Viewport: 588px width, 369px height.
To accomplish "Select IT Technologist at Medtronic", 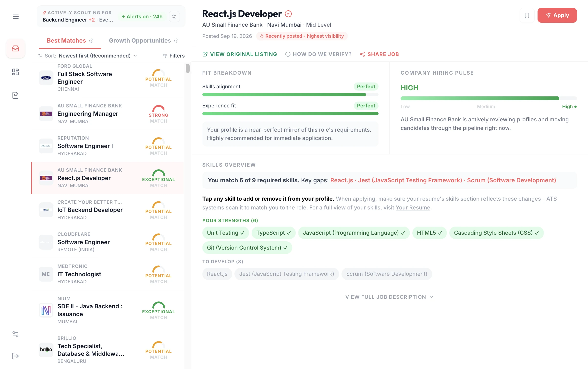I will coord(108,274).
